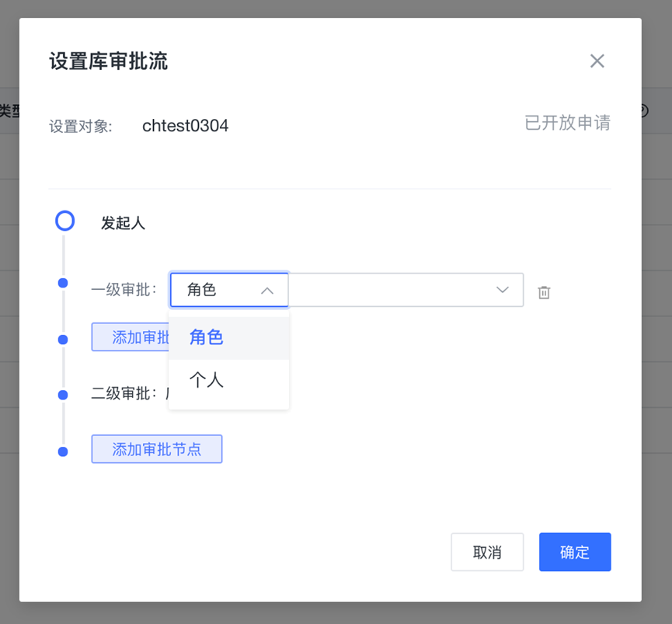
Task: Close the 设置库审批流 dialog with X
Action: (597, 61)
